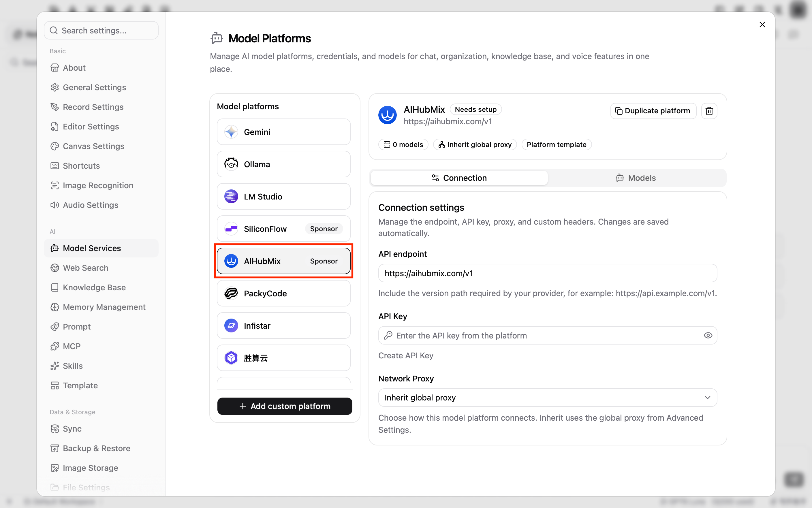
Task: Delete the AIHubMix platform with trash icon
Action: coord(709,111)
